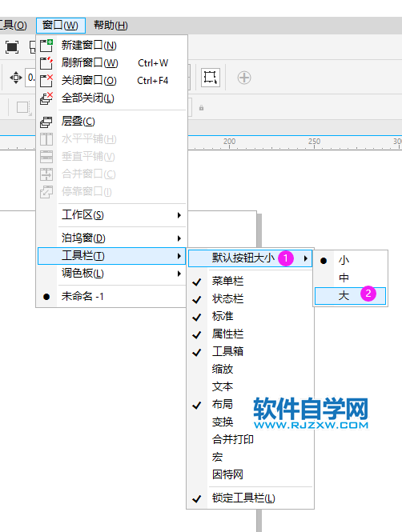
Task: Toggle the 属性栏 toolbar visibility
Action: click(x=250, y=334)
